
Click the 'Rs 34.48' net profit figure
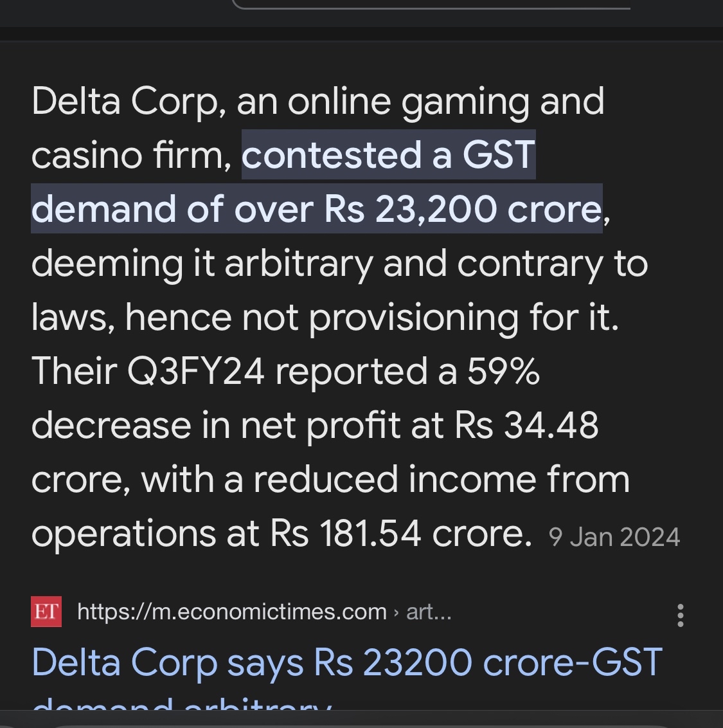point(527,426)
